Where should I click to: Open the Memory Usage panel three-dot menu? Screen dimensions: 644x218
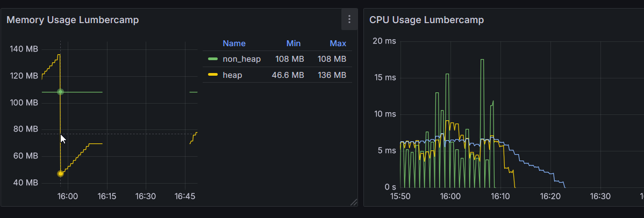349,19
